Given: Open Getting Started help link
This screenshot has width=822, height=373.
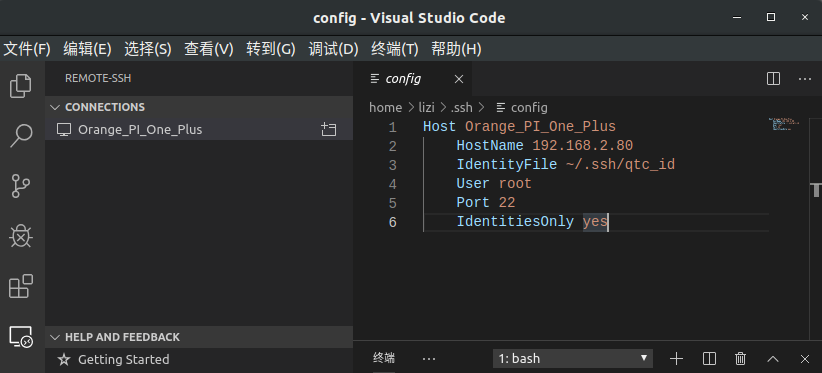Looking at the screenshot, I should 124,359.
